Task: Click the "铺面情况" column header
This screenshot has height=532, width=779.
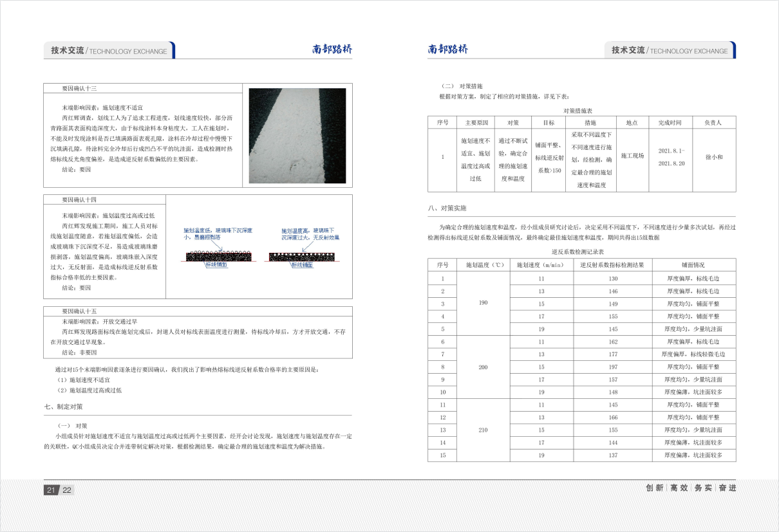Action: click(x=693, y=265)
